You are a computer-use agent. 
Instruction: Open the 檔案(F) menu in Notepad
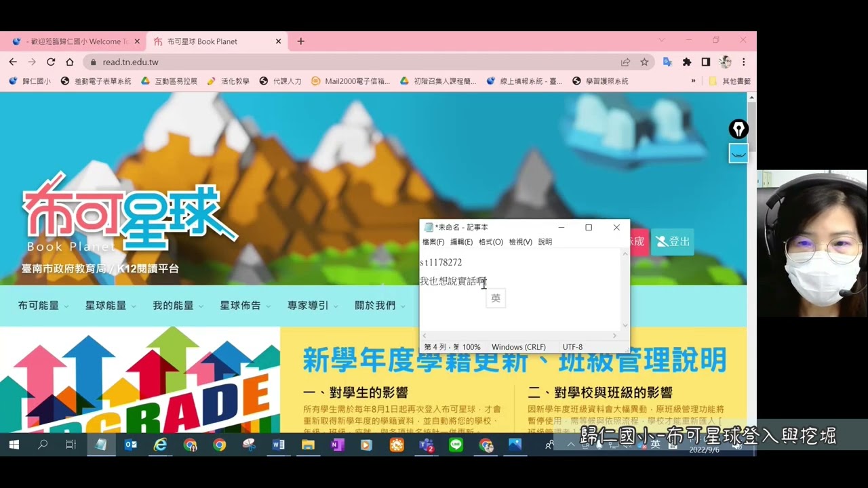pos(433,242)
